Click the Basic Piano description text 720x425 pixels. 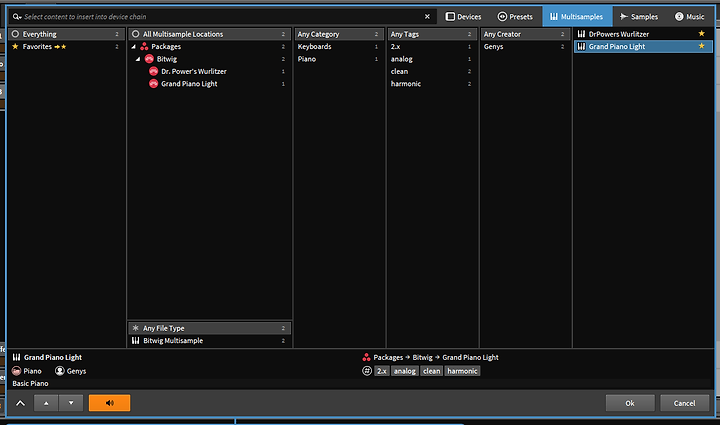(x=30, y=383)
